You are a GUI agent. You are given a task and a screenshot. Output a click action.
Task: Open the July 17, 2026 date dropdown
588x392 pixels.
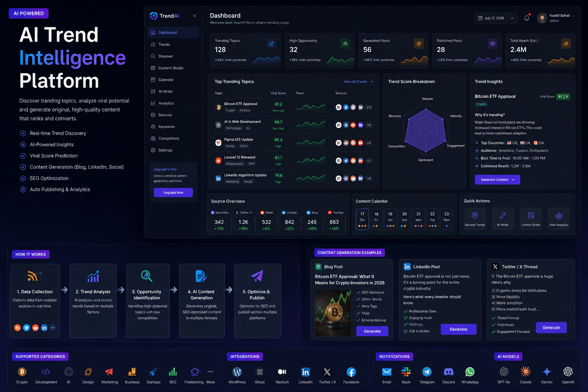point(496,18)
